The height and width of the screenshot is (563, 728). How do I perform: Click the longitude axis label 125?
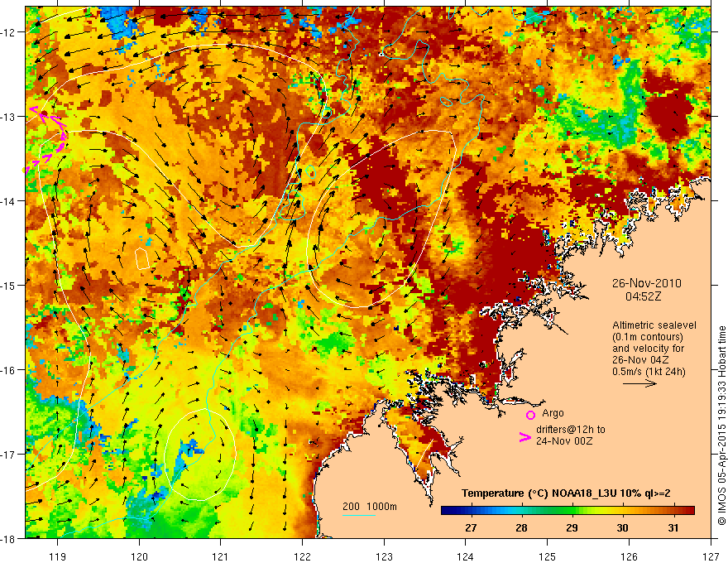(x=548, y=556)
